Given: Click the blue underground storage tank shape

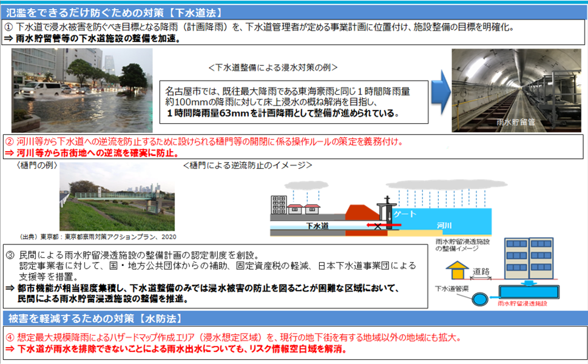Looking at the screenshot, I should pos(529,292).
